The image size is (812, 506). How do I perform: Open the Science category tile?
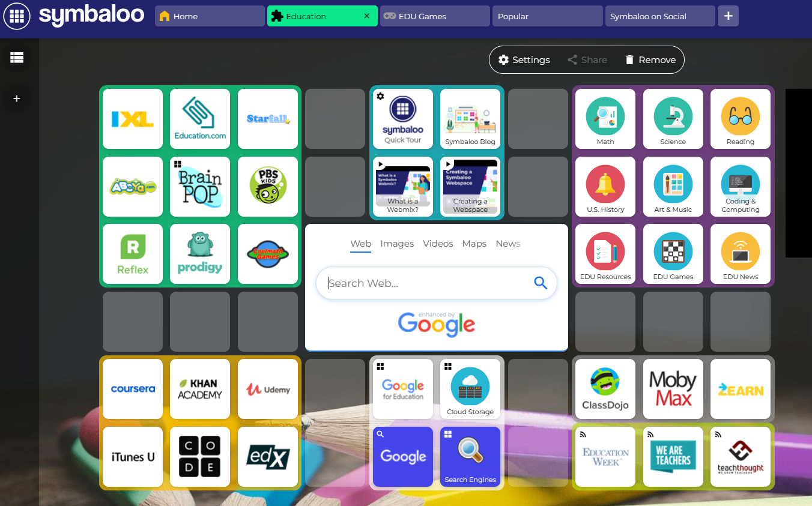tap(673, 119)
